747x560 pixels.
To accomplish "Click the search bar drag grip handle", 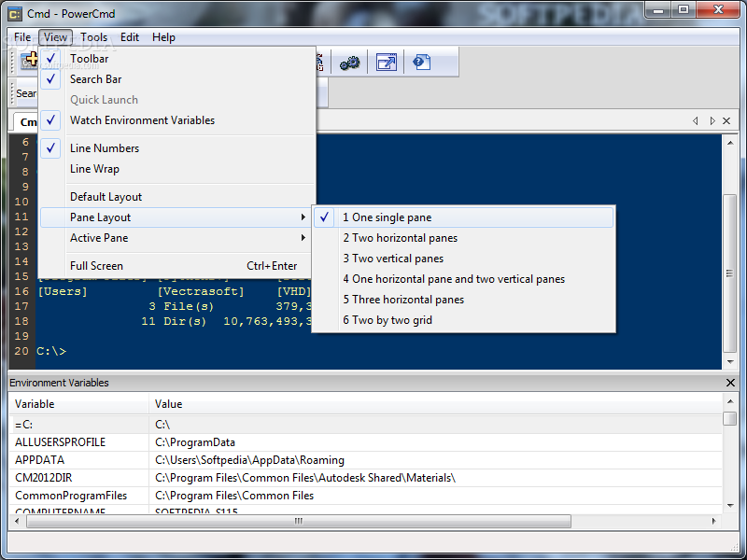I will point(12,92).
